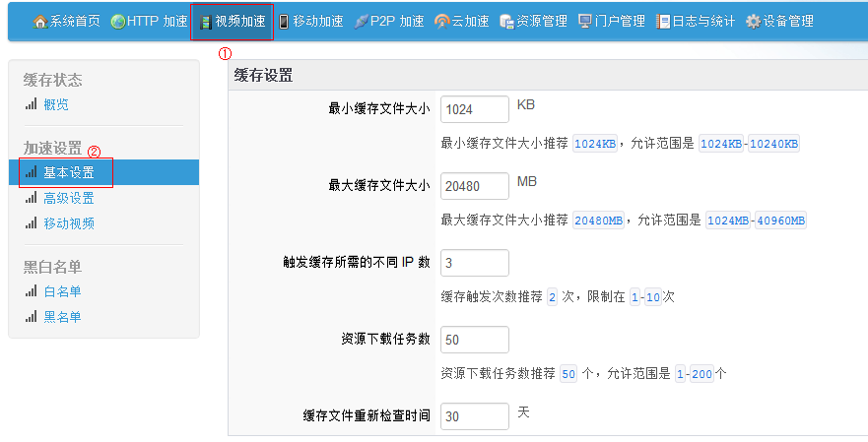The width and height of the screenshot is (868, 442).
Task: Select 基本设置 in the sidebar
Action: (69, 172)
